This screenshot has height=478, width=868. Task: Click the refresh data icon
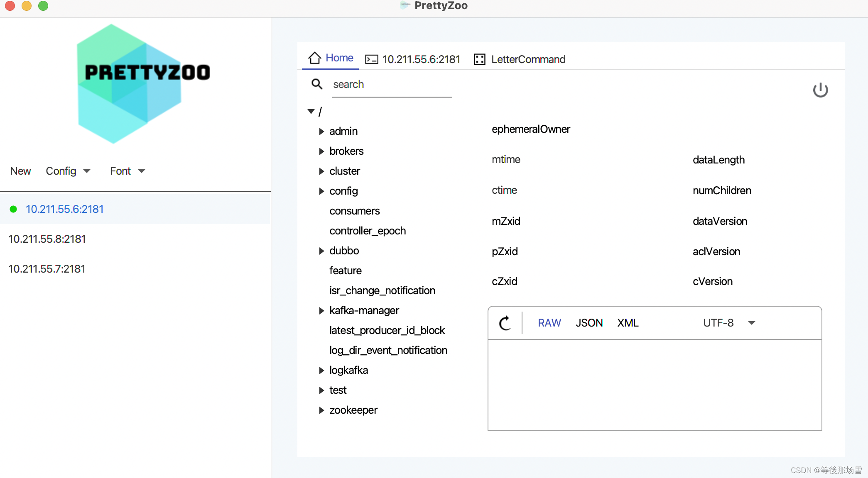[x=505, y=323]
